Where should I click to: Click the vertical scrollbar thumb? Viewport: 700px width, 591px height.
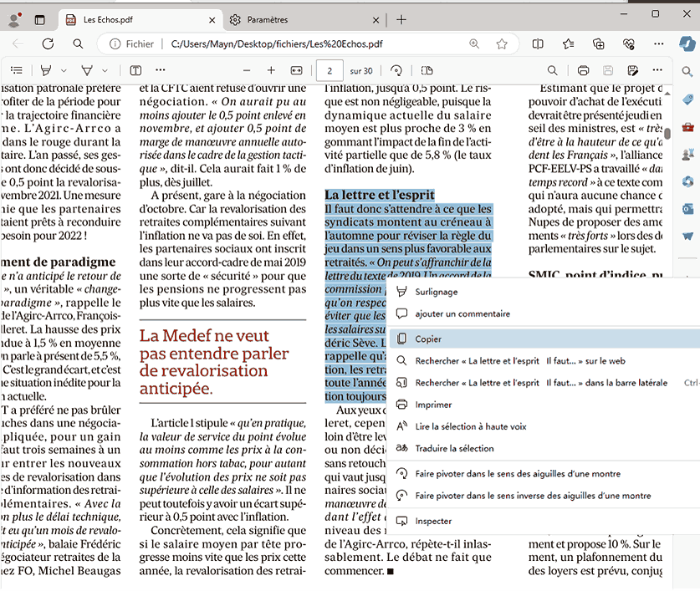click(x=667, y=134)
